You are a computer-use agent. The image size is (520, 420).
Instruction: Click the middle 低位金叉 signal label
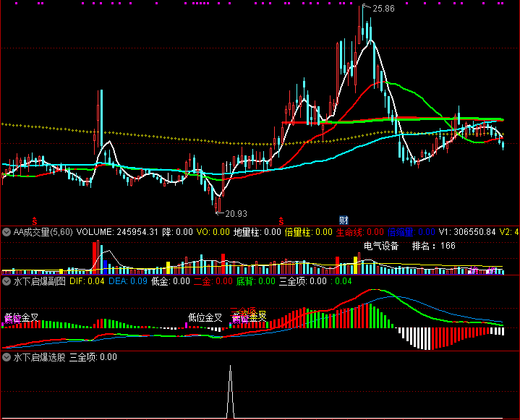pyautogui.click(x=205, y=317)
